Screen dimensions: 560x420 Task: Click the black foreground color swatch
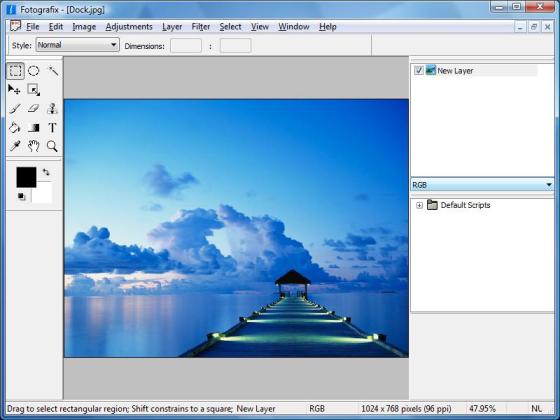coord(26,177)
